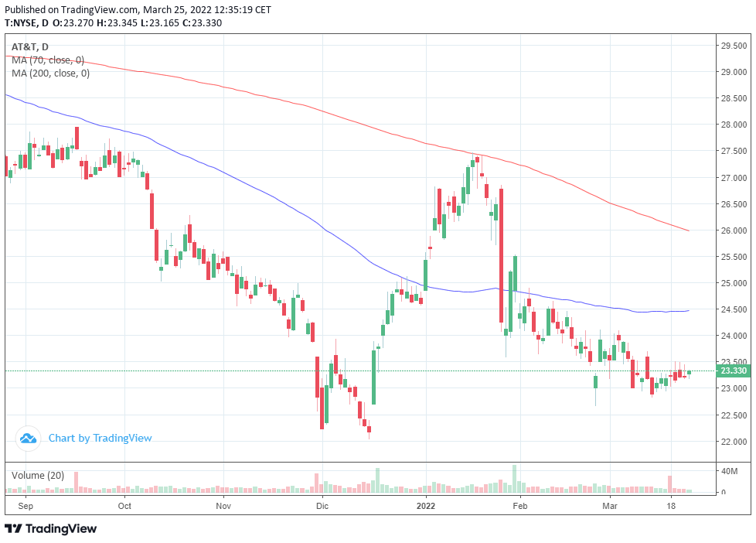Click the 29.000 price axis label

point(734,72)
